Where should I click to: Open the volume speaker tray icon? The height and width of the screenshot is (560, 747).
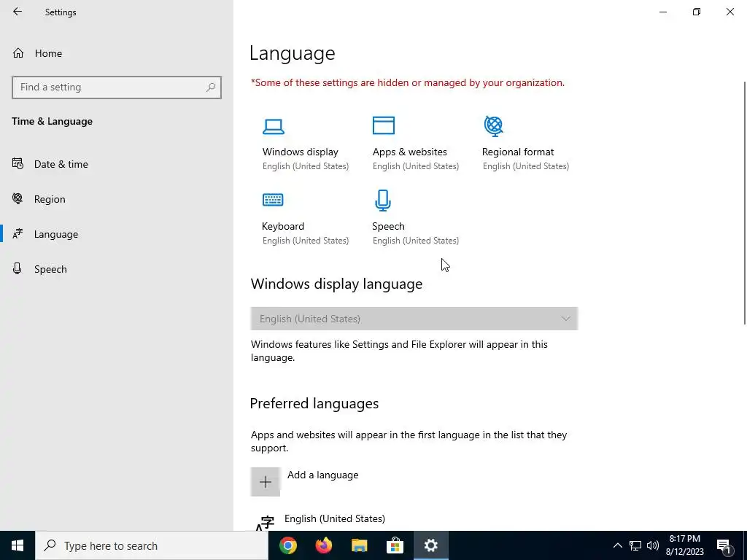pos(653,545)
